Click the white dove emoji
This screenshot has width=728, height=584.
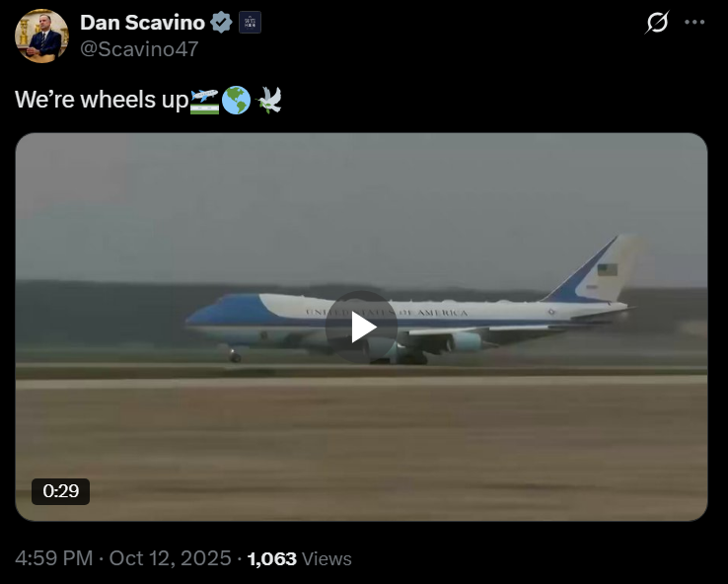tap(269, 101)
